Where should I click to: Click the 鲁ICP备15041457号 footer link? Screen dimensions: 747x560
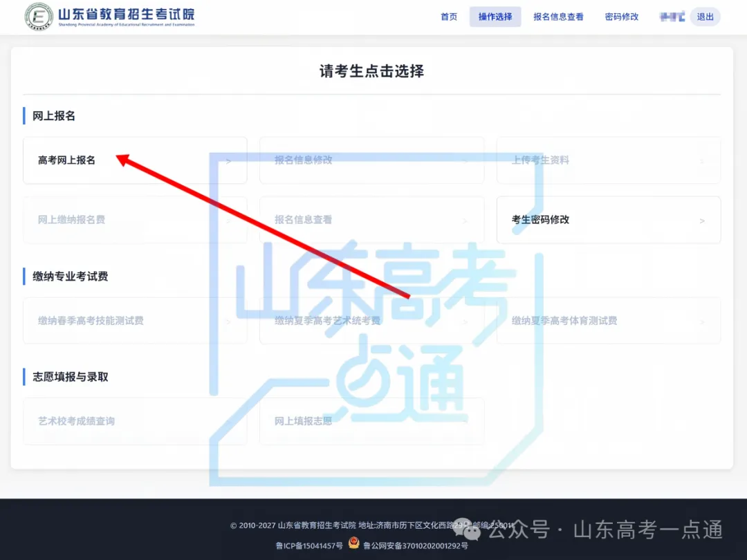[x=309, y=545]
